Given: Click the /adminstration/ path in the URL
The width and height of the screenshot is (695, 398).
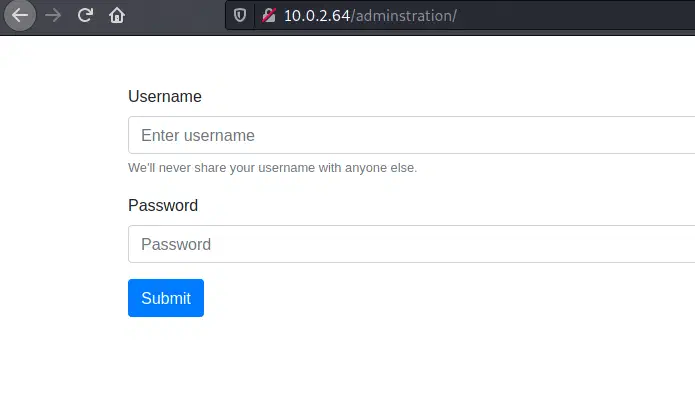Looking at the screenshot, I should pos(404,16).
